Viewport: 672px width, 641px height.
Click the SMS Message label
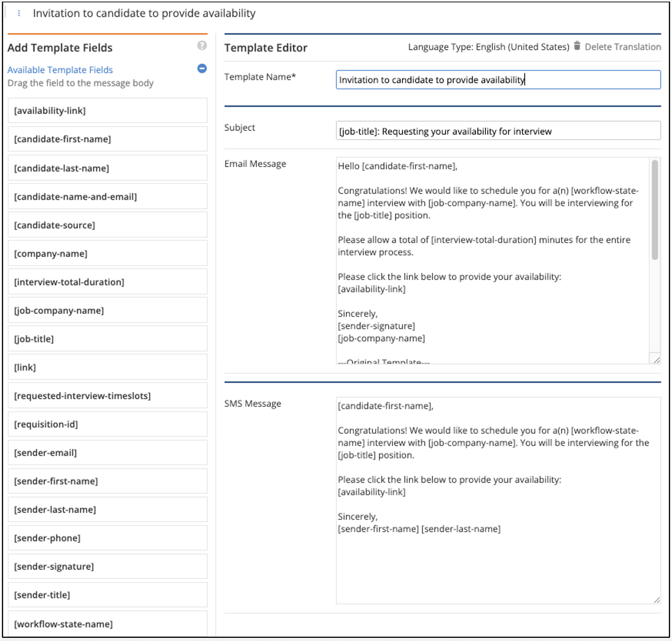point(252,403)
